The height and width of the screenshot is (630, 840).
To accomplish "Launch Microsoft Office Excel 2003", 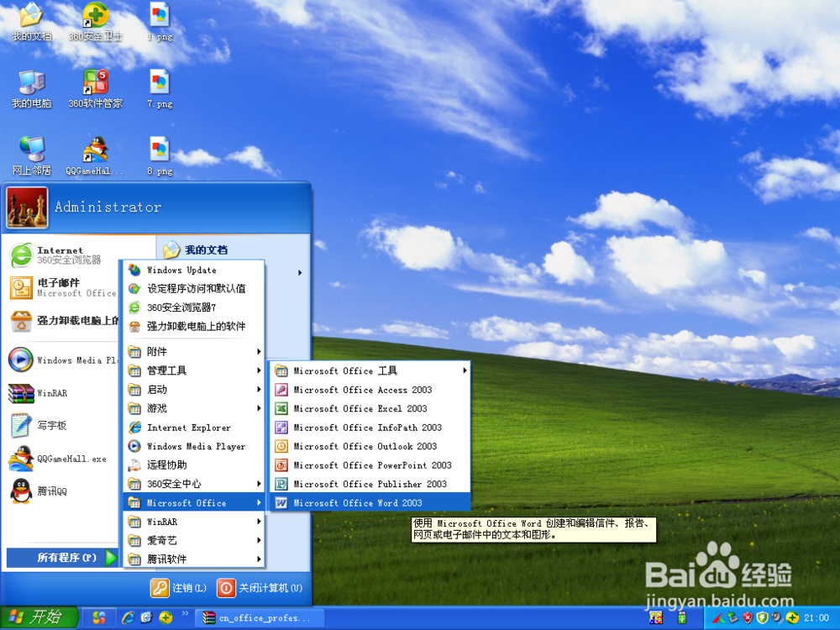I will click(370, 409).
